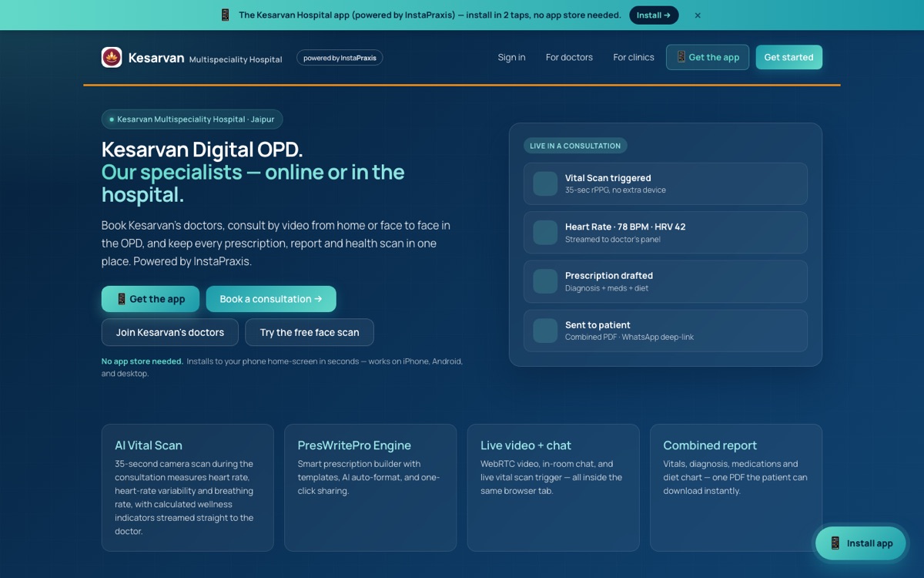The image size is (924, 578).
Task: Click the Kesarvan brand name in header
Action: point(156,58)
